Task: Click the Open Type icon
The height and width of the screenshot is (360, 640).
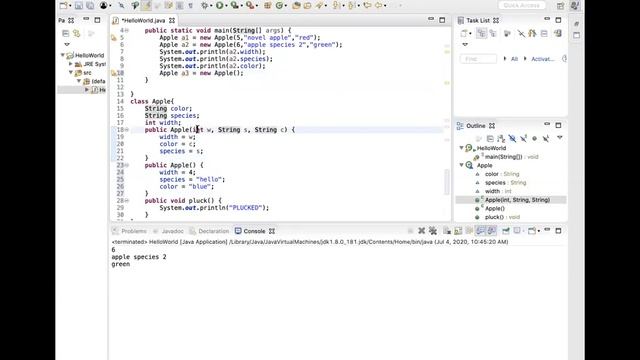Action: click(297, 5)
